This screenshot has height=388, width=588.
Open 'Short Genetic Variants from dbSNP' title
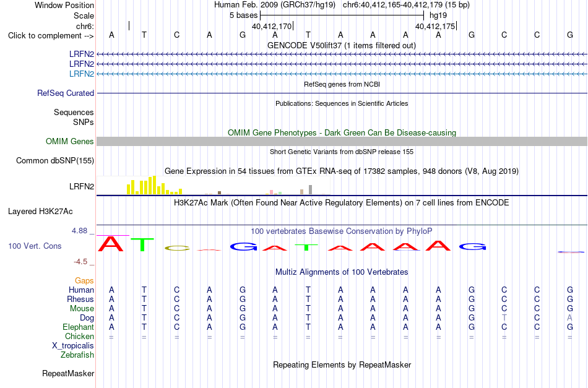342,152
